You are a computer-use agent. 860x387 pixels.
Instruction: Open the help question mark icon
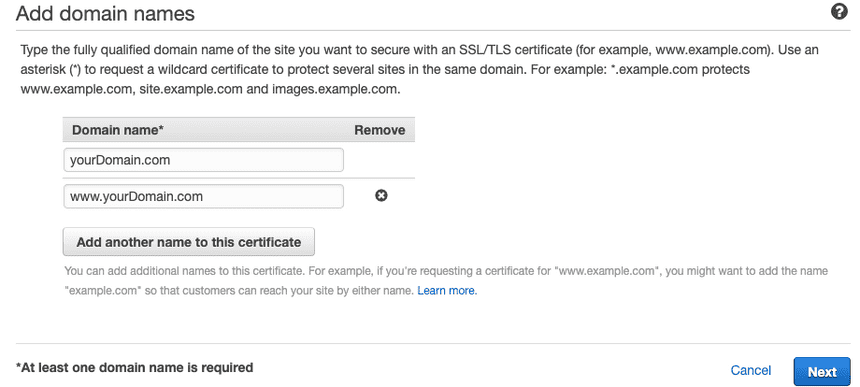tap(839, 12)
